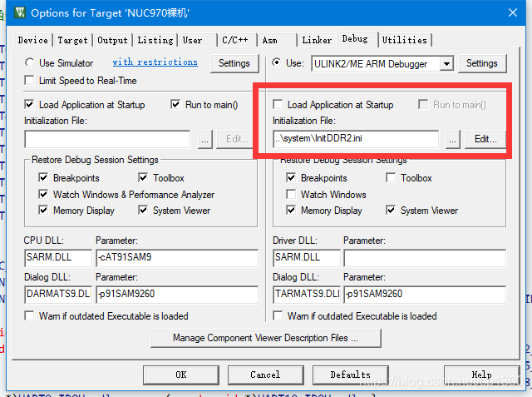Enable Limit Speed to Real-Time

point(30,81)
